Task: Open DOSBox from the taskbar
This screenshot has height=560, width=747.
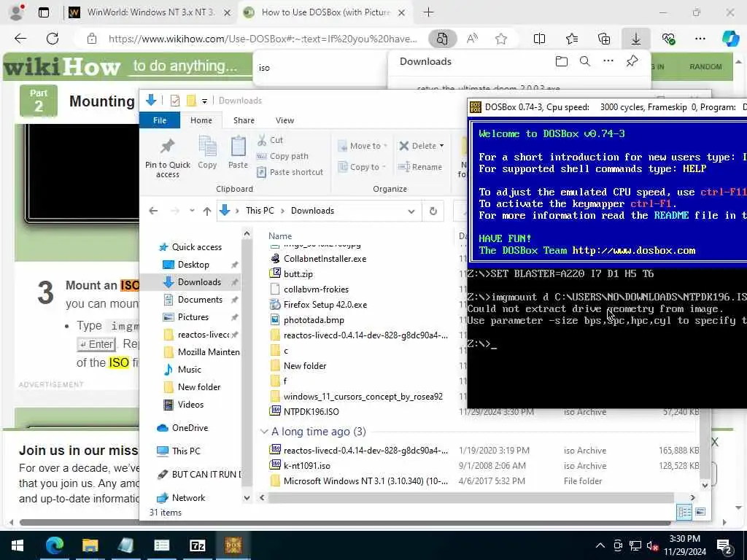Action: pos(233,545)
